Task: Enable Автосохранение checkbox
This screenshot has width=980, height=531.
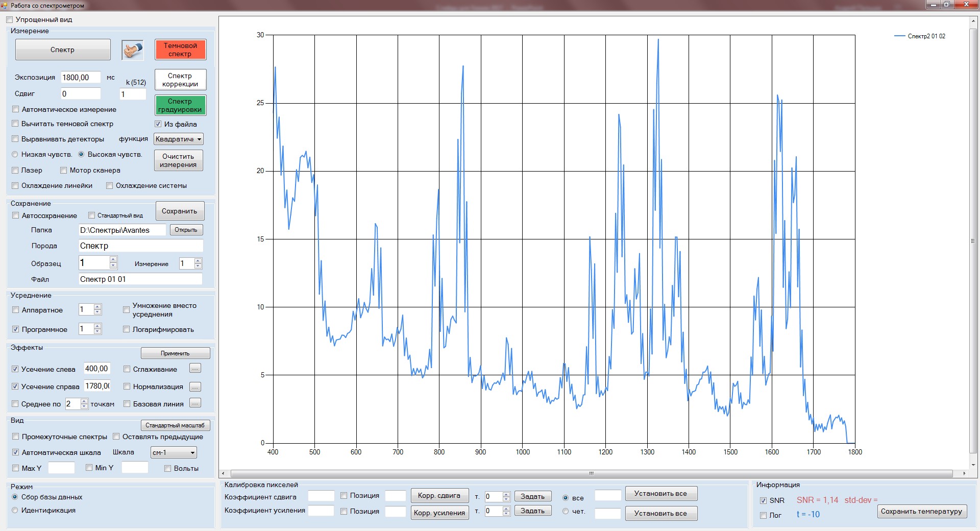Action: [x=15, y=215]
